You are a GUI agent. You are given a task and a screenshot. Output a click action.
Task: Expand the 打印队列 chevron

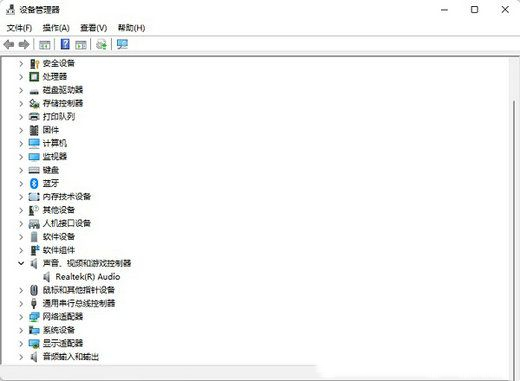tap(21, 117)
